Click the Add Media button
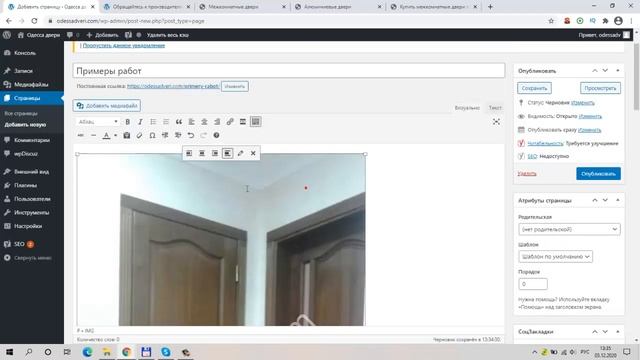The height and width of the screenshot is (360, 640). point(107,106)
